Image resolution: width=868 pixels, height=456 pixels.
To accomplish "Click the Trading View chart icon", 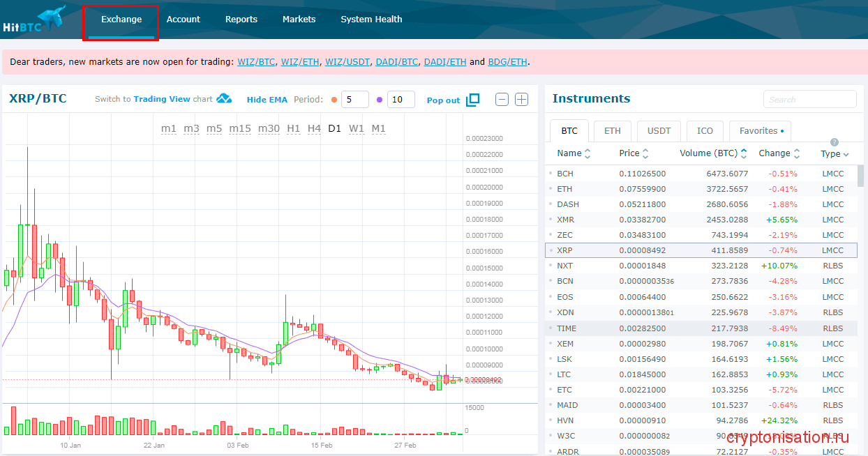I will [x=224, y=99].
